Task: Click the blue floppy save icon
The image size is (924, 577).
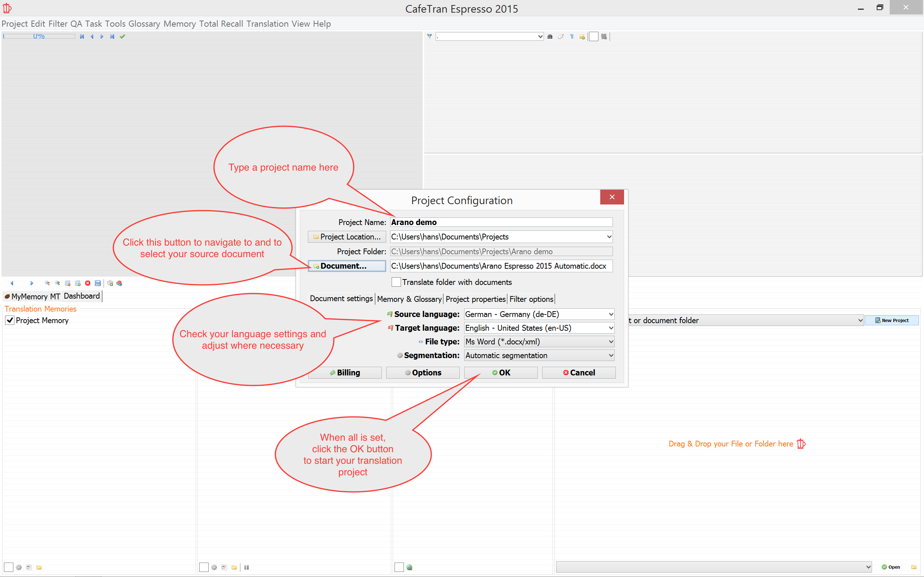Action: pyautogui.click(x=98, y=283)
